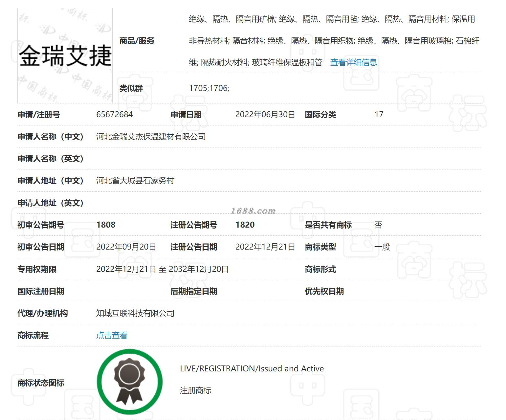
Task: Click the 初审公告期号 label
Action: (x=41, y=225)
